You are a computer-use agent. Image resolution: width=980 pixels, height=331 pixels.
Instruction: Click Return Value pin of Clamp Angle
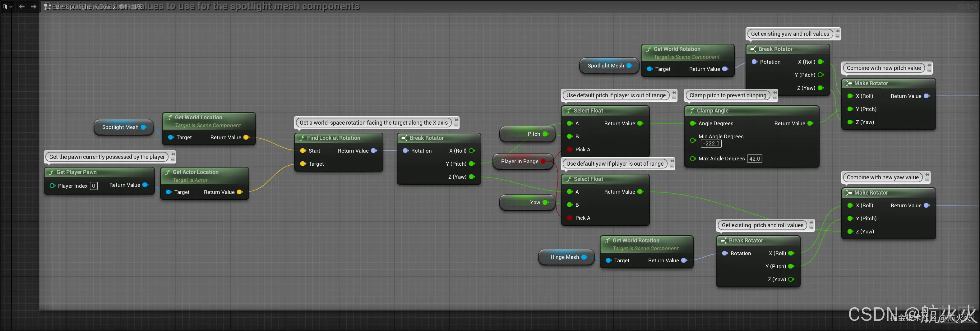(x=810, y=124)
